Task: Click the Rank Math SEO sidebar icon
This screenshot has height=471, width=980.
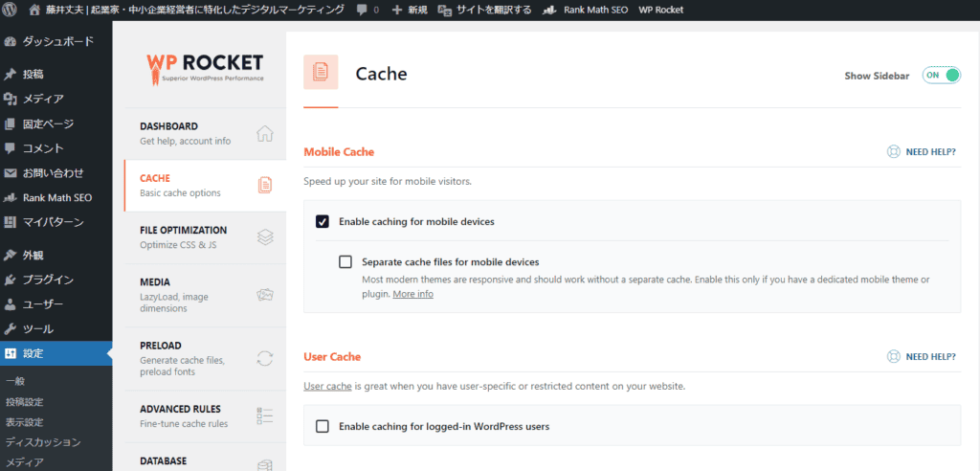Action: [x=10, y=197]
